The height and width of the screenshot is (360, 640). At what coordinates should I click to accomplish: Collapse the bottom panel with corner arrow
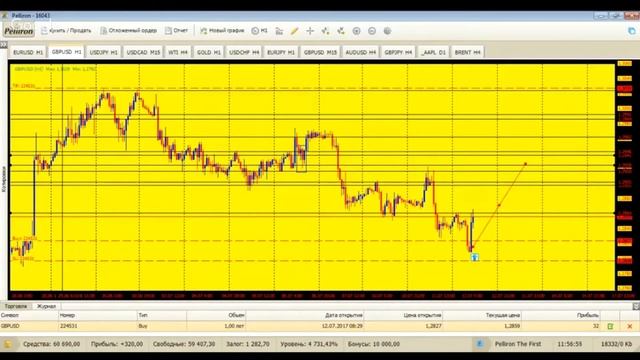point(636,306)
